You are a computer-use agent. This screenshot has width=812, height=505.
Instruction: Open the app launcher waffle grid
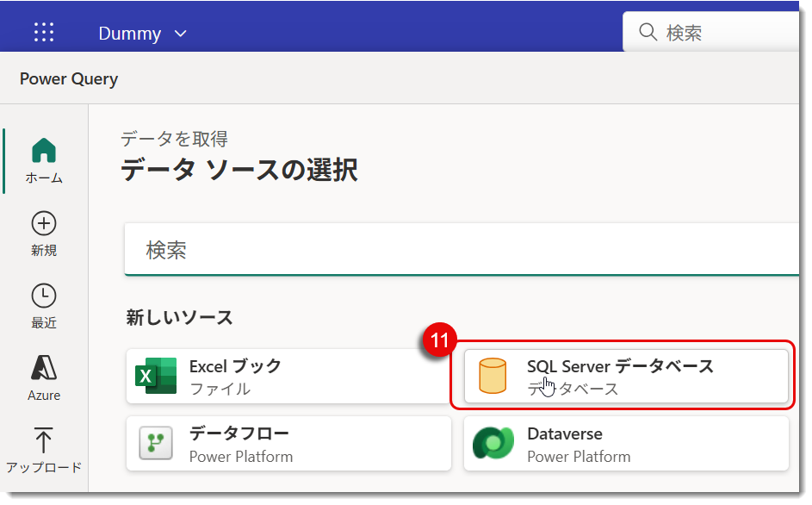pos(44,32)
